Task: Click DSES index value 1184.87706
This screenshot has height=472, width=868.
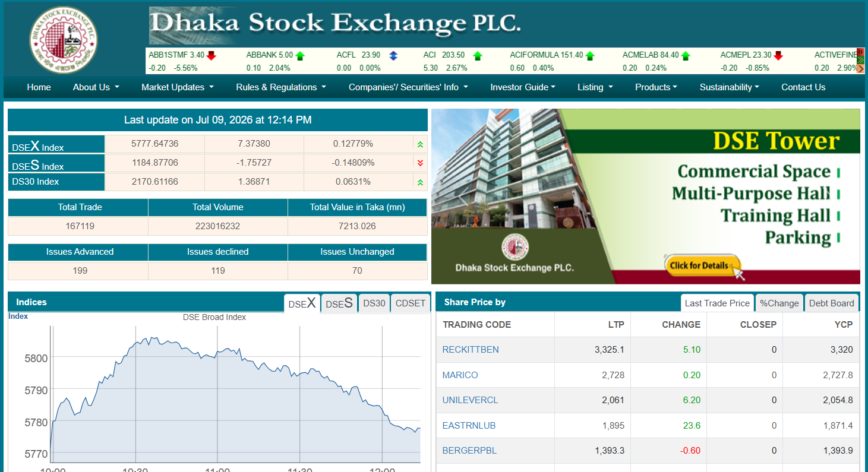Action: point(155,163)
